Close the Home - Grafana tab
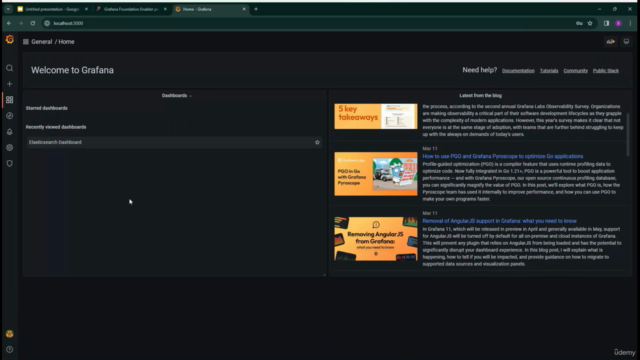 (244, 9)
